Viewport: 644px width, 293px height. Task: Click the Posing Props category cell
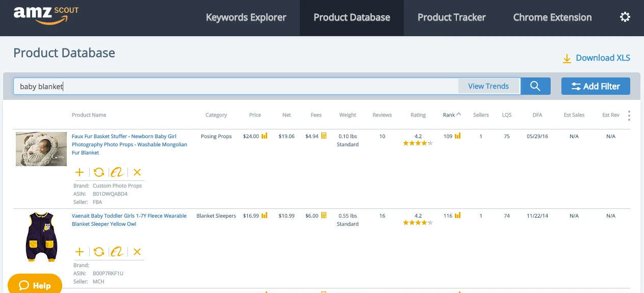click(x=216, y=137)
